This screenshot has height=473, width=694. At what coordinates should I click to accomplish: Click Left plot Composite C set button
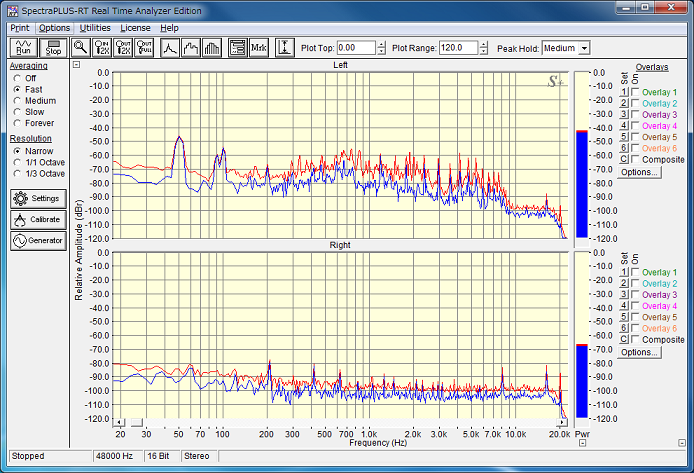click(624, 159)
